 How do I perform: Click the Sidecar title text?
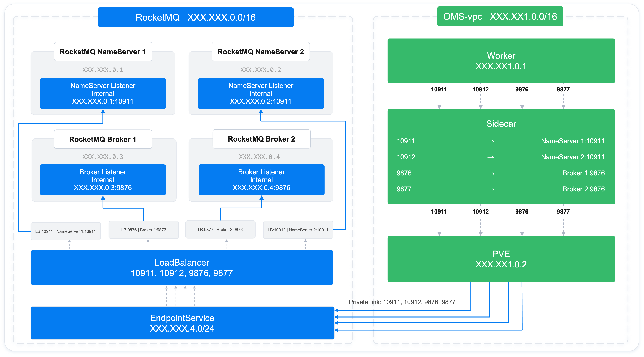tap(501, 124)
